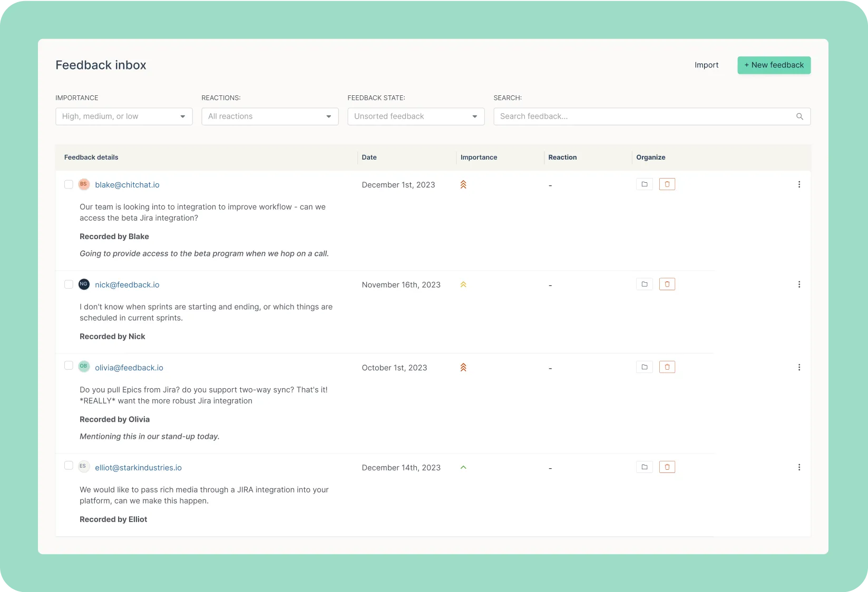Screen dimensions: 868x592
Task: Expand the All reactions dropdown
Action: coord(269,116)
